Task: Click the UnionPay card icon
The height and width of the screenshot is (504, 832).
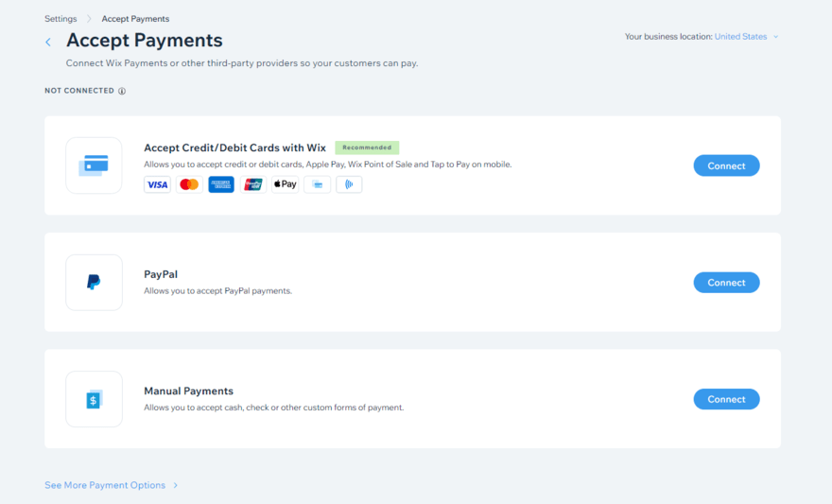Action: [x=253, y=184]
